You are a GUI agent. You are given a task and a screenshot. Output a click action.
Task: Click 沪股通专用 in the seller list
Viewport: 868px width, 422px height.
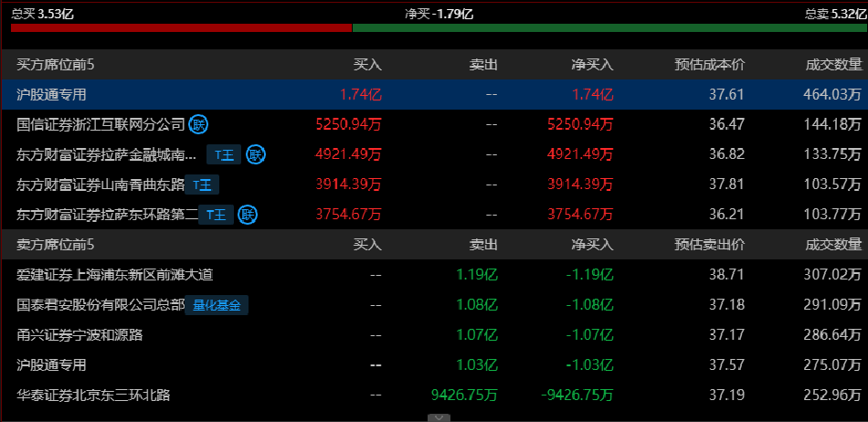[x=51, y=365]
